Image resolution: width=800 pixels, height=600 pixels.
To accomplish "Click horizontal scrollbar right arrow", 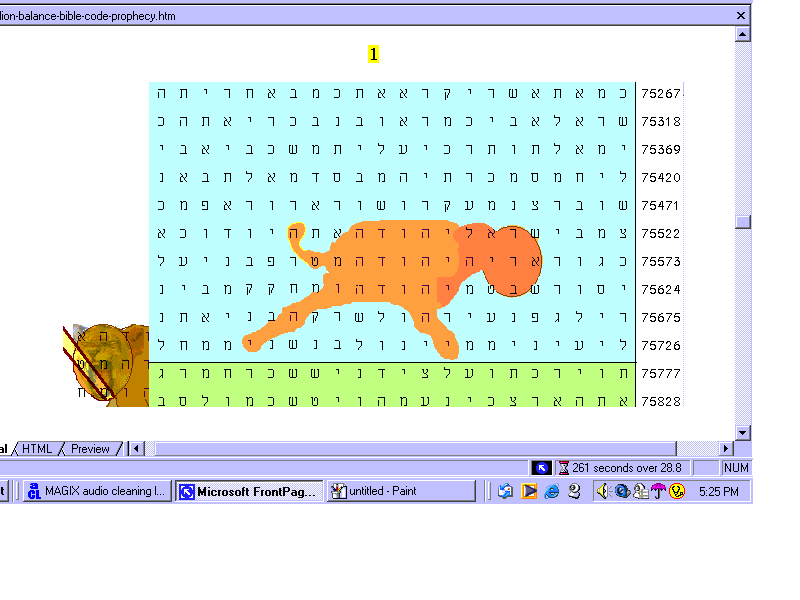I will [x=726, y=449].
